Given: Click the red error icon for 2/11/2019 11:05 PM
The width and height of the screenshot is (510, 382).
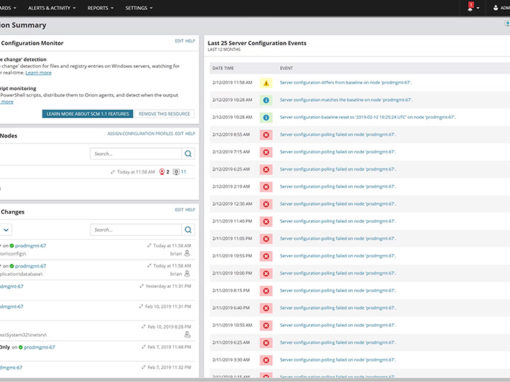Looking at the screenshot, I should pyautogui.click(x=266, y=239).
